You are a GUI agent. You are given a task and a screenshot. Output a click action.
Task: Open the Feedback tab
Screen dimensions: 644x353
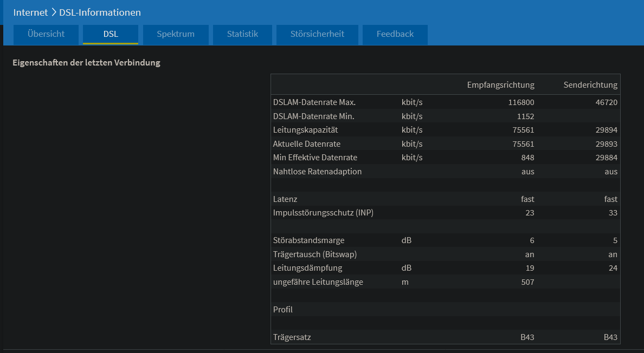pyautogui.click(x=395, y=34)
